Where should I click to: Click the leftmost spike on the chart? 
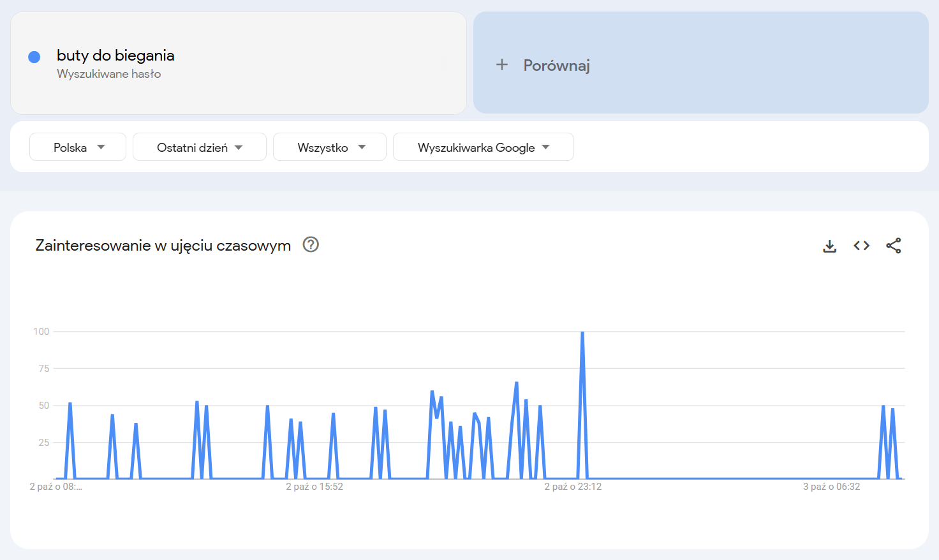click(70, 404)
